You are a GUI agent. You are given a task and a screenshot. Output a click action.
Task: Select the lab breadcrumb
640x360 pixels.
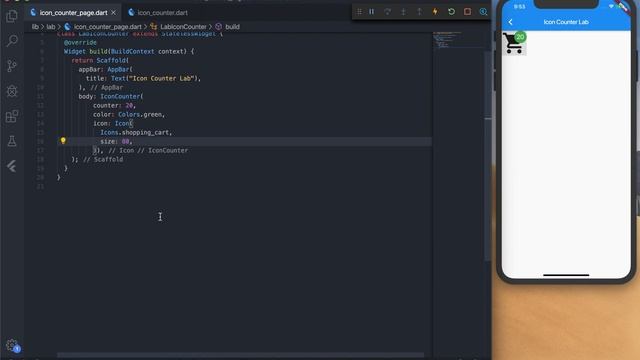click(51, 27)
